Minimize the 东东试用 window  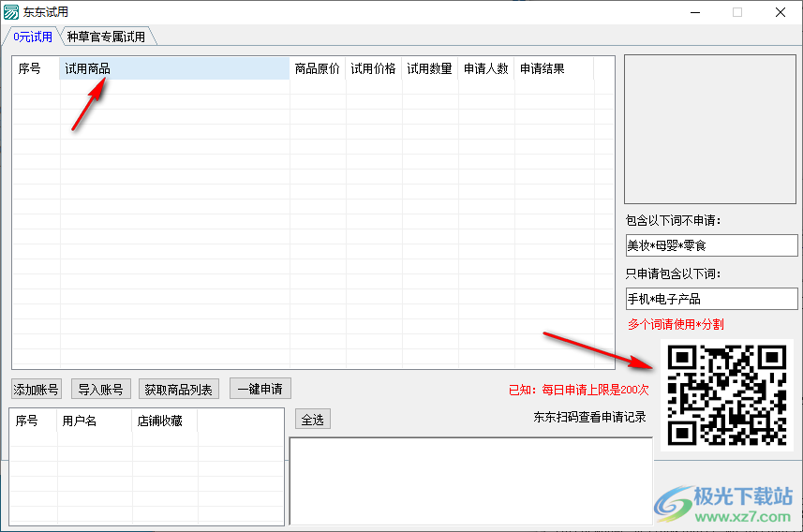point(695,12)
